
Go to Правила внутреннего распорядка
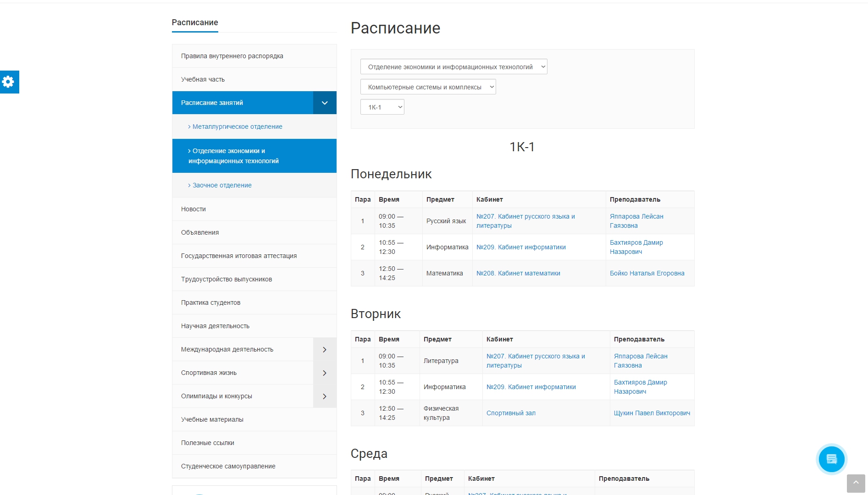pyautogui.click(x=232, y=56)
